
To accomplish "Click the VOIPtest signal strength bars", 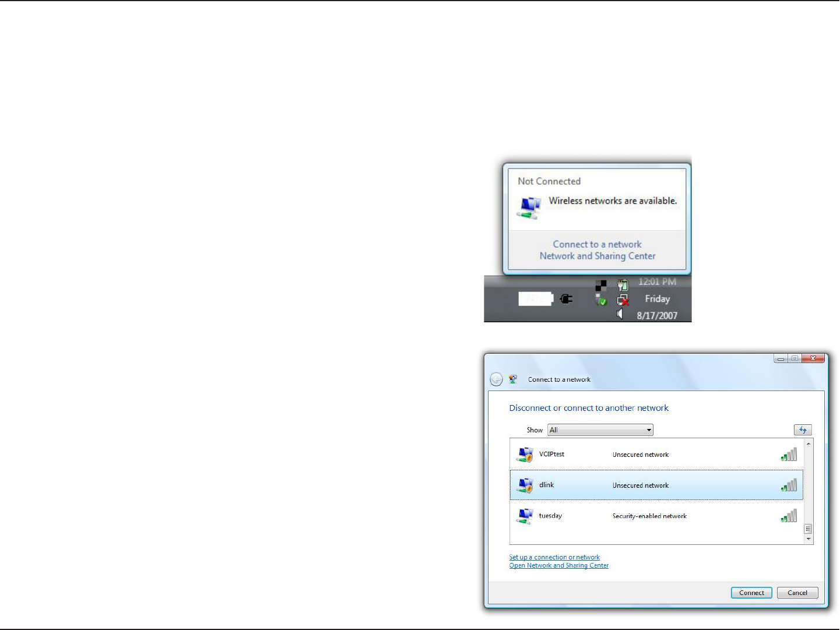I will [789, 455].
